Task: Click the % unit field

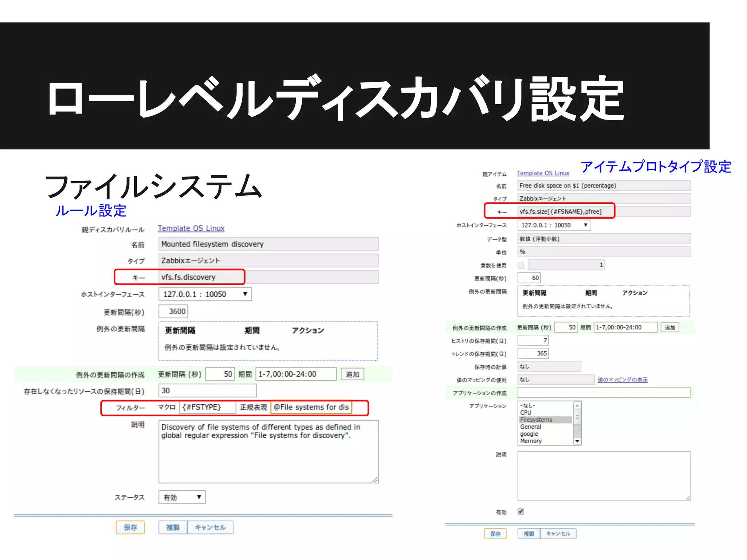Action: coord(604,252)
